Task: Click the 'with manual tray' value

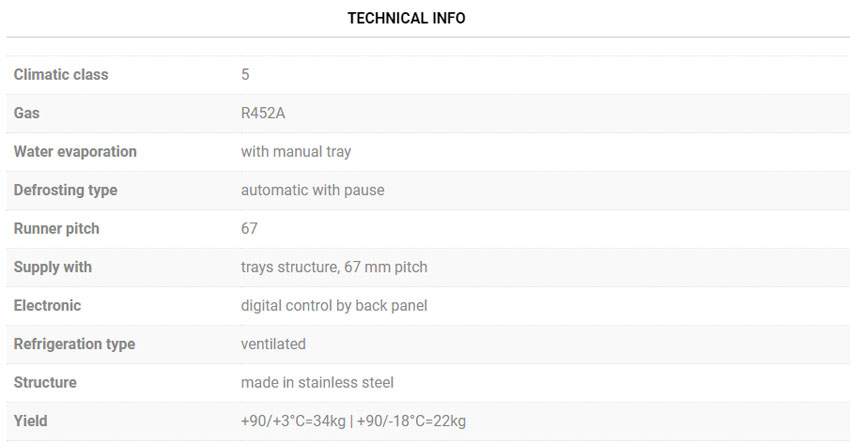Action: [296, 152]
